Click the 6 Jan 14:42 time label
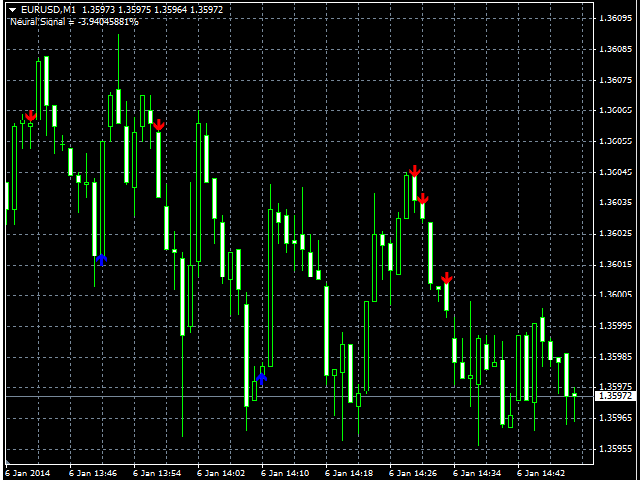 coord(542,473)
